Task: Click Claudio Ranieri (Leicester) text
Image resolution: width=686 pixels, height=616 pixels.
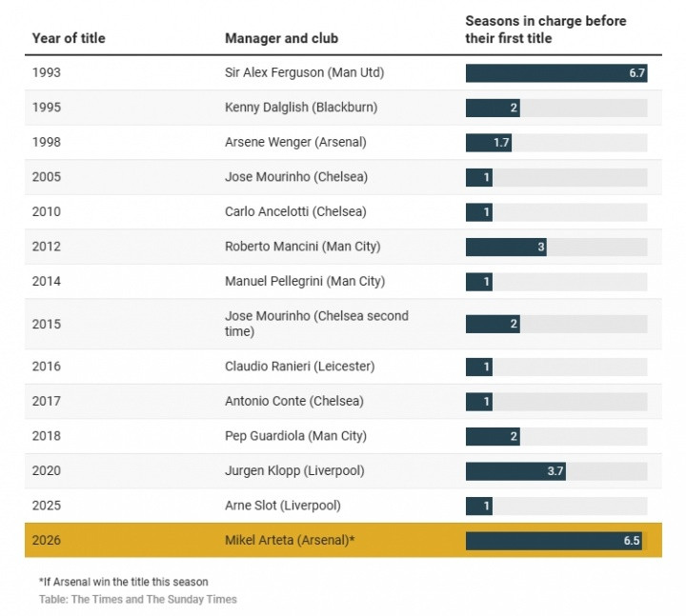Action: coord(300,367)
